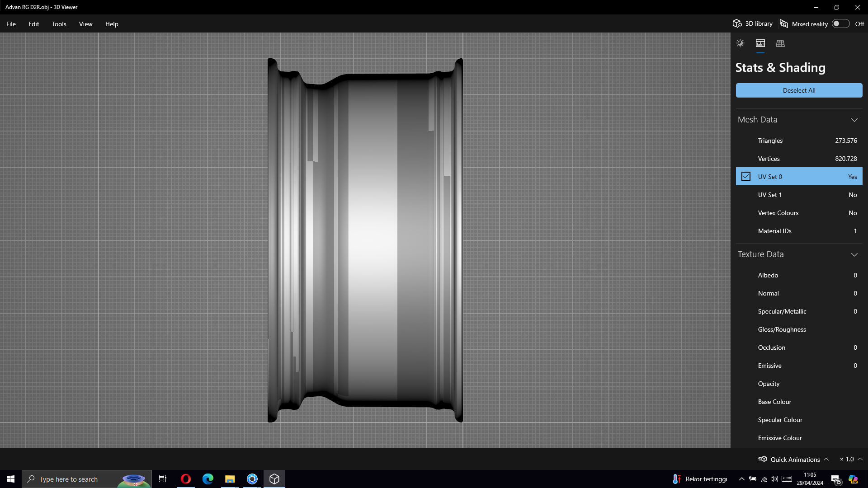The width and height of the screenshot is (868, 488).
Task: Open the View menu
Action: click(85, 24)
